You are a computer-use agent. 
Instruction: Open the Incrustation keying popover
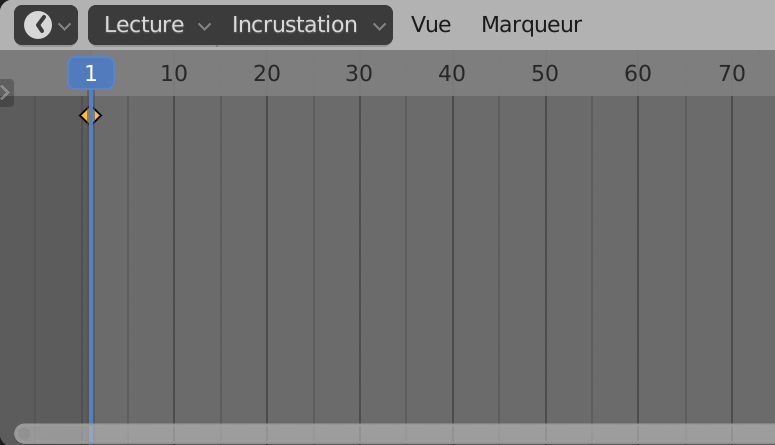[x=294, y=25]
